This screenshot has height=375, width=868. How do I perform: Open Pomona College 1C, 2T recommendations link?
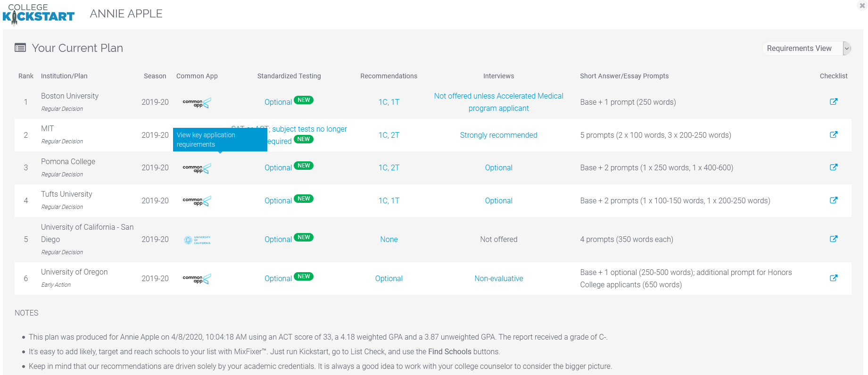pos(389,167)
